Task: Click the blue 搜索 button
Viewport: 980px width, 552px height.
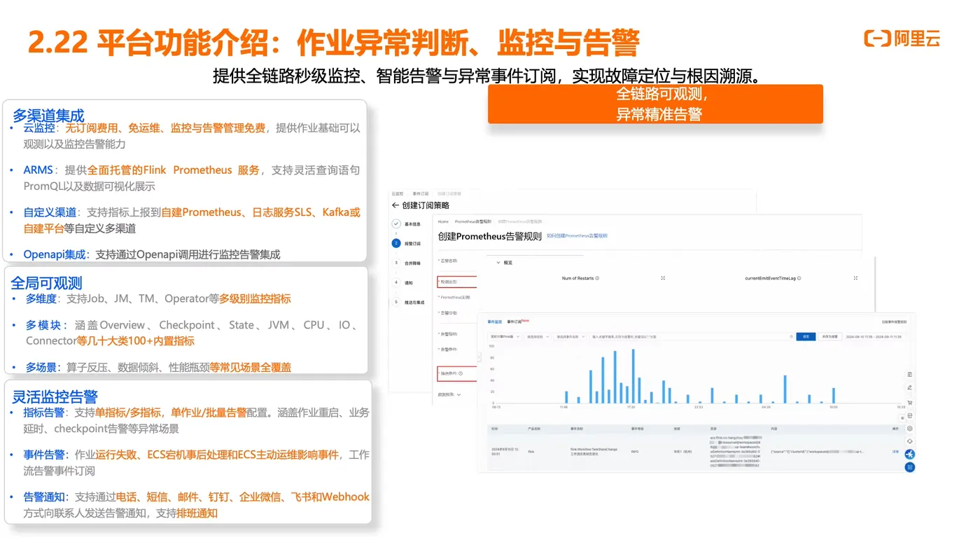Action: tap(806, 337)
